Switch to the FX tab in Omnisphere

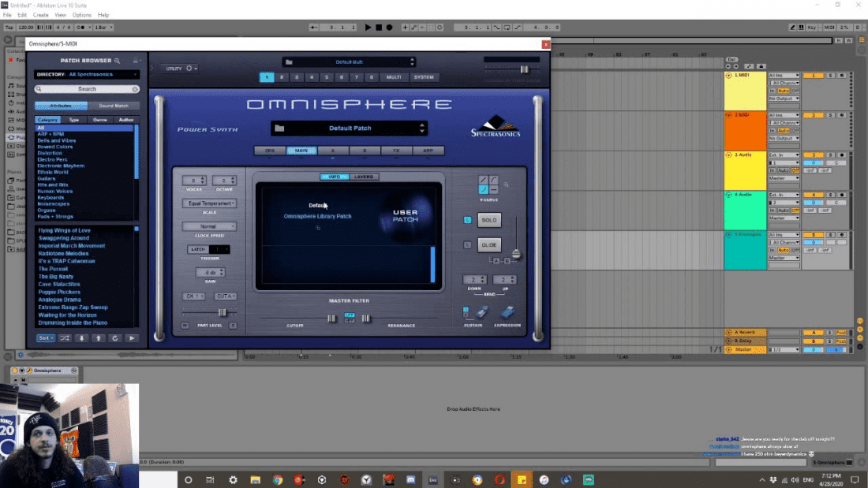click(396, 151)
